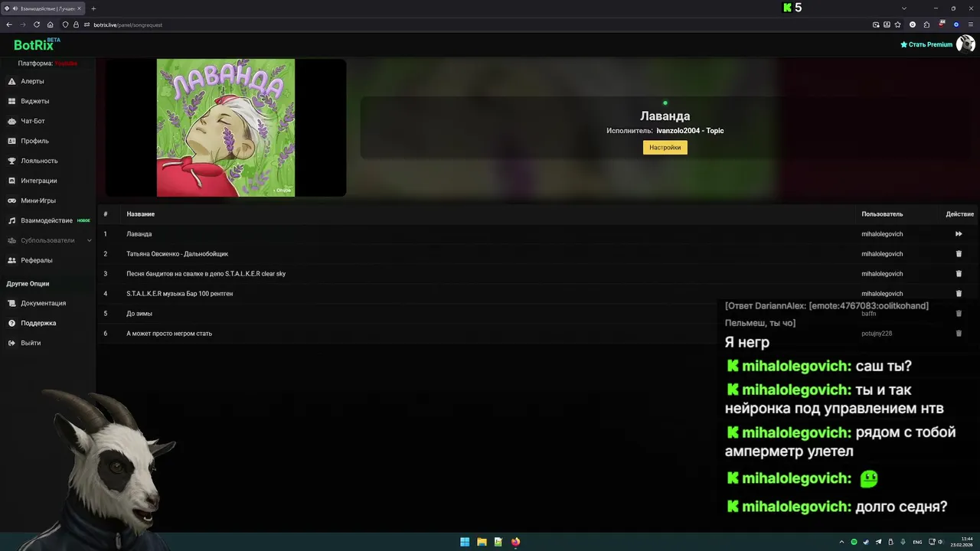Open the Windows Start menu
The width and height of the screenshot is (980, 551).
[x=465, y=542]
